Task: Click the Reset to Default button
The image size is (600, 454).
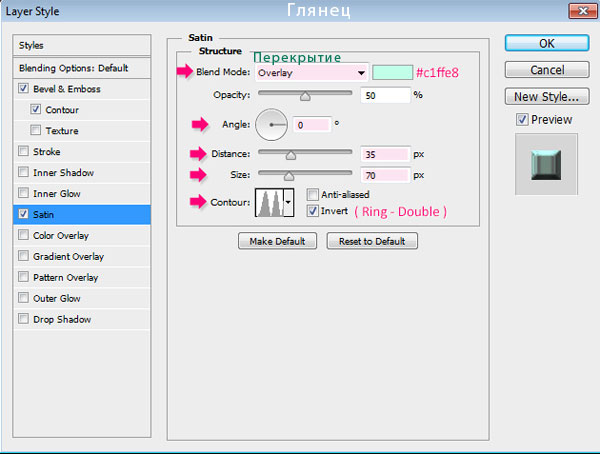Action: (x=372, y=241)
